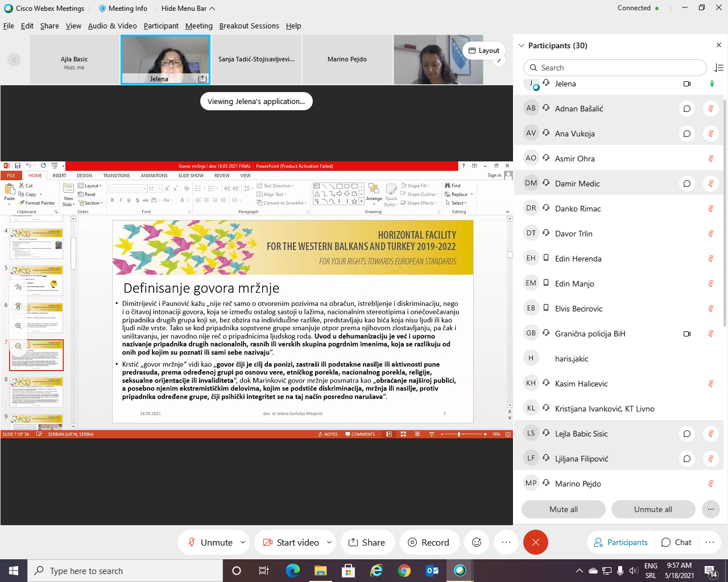Open the reactions smiley icon
The height and width of the screenshot is (582, 728).
477,542
